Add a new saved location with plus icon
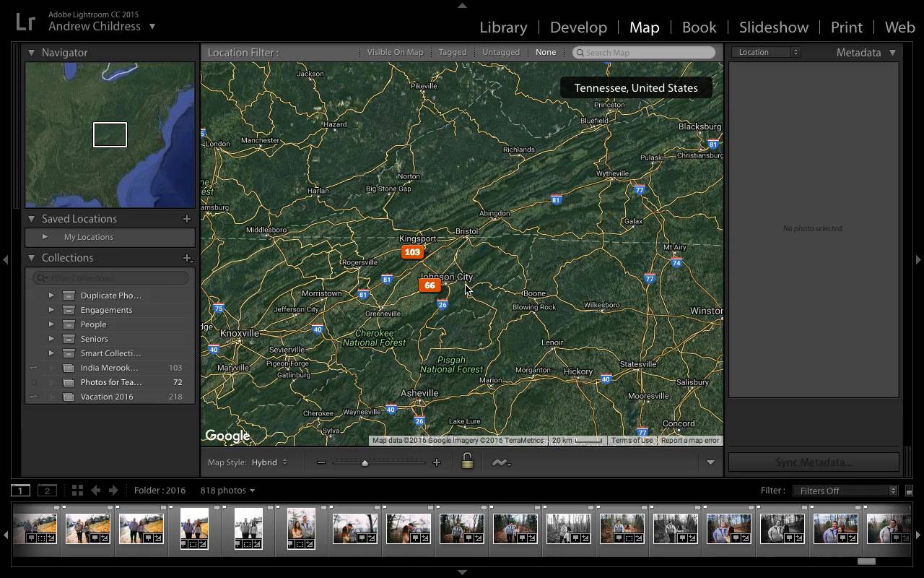This screenshot has height=578, width=924. coord(187,219)
